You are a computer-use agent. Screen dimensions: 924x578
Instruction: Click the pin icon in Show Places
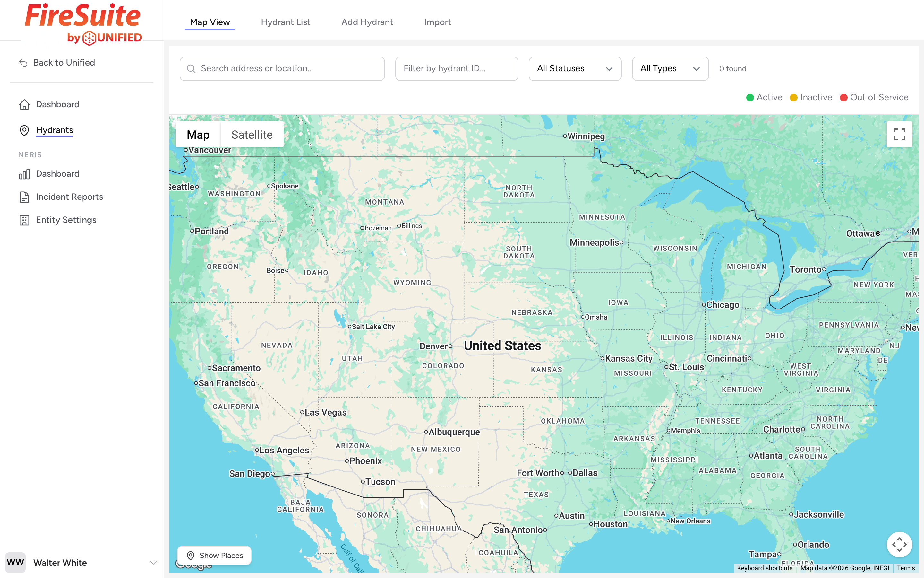(x=191, y=556)
